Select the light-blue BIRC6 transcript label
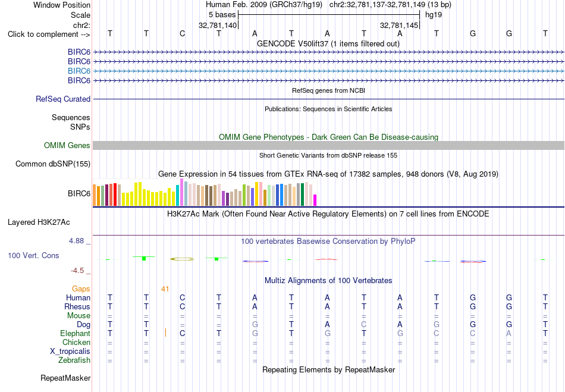This screenshot has height=392, width=565. pos(79,71)
